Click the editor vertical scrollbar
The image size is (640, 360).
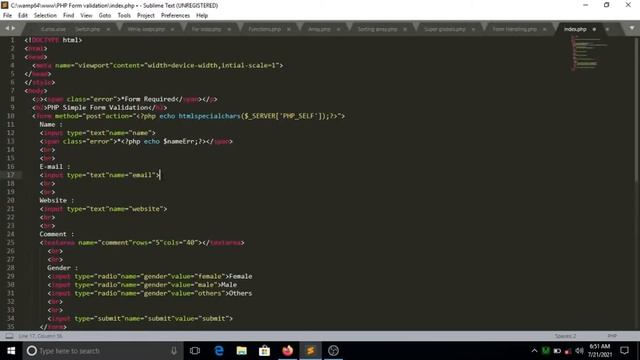[x=637, y=110]
